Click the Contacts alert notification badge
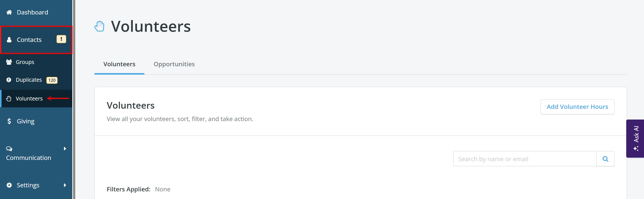 [61, 39]
